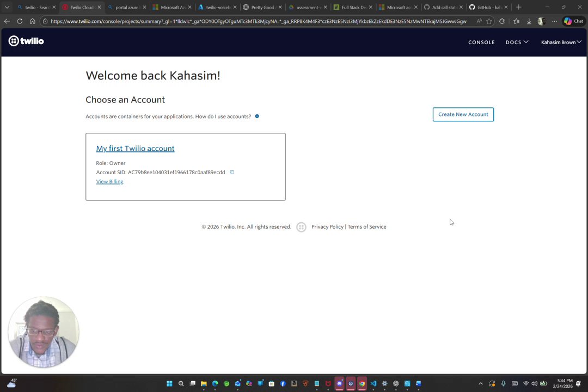Copy the Account SID with copy icon
The image size is (588, 392).
[x=232, y=172]
